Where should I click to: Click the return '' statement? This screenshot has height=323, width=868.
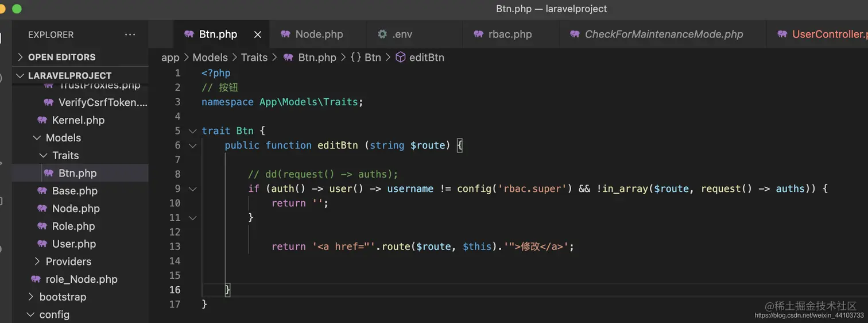click(300, 203)
